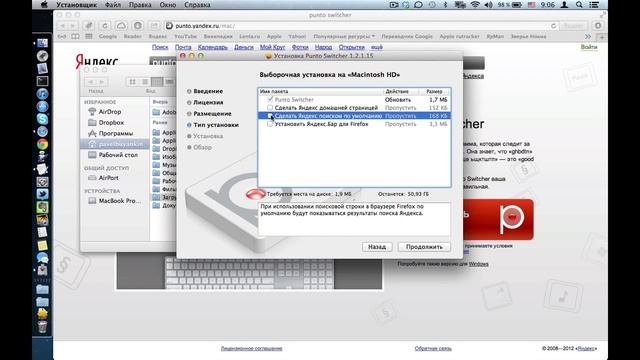
Task: Open new Safari tab with plus
Action: [602, 37]
